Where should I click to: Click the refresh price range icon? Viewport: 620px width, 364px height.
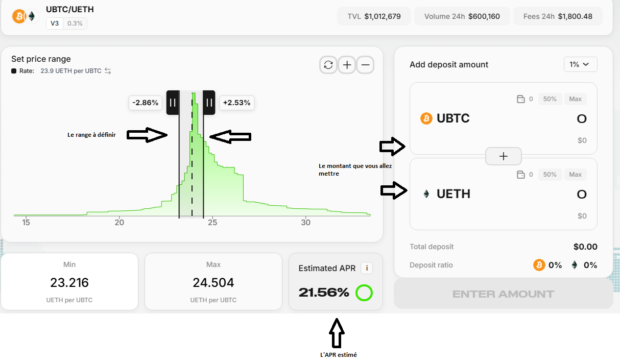[328, 65]
